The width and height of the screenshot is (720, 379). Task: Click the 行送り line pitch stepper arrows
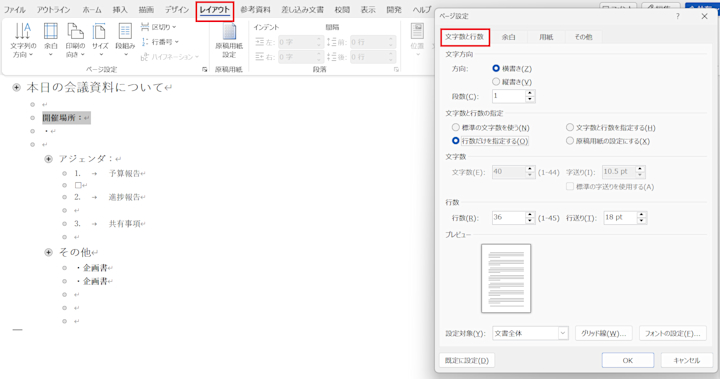pyautogui.click(x=642, y=218)
